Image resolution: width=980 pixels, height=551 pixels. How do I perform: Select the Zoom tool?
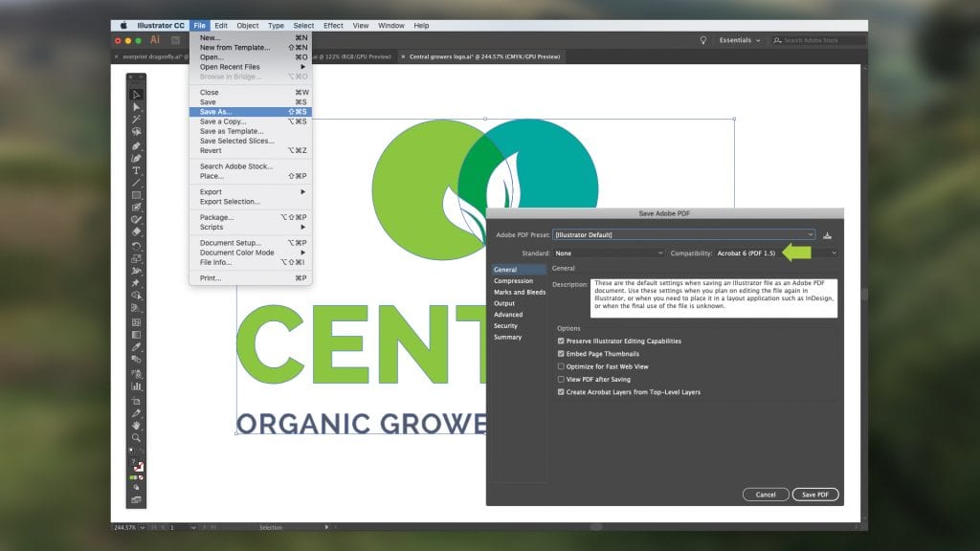pos(136,438)
